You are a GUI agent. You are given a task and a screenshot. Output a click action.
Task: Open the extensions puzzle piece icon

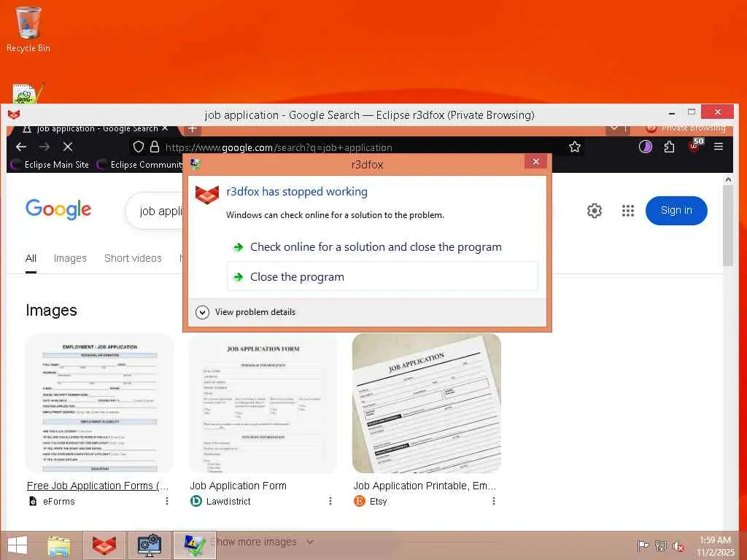pos(670,147)
